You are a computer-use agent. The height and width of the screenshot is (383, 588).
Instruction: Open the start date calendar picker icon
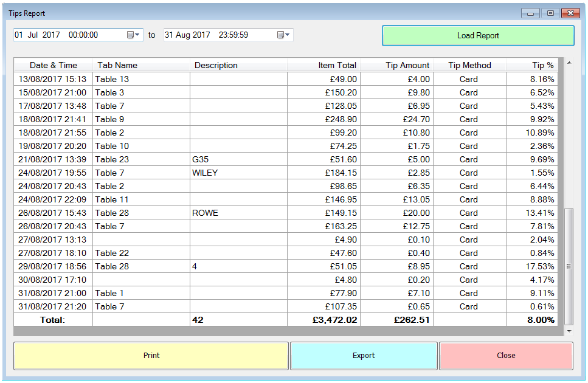click(130, 35)
